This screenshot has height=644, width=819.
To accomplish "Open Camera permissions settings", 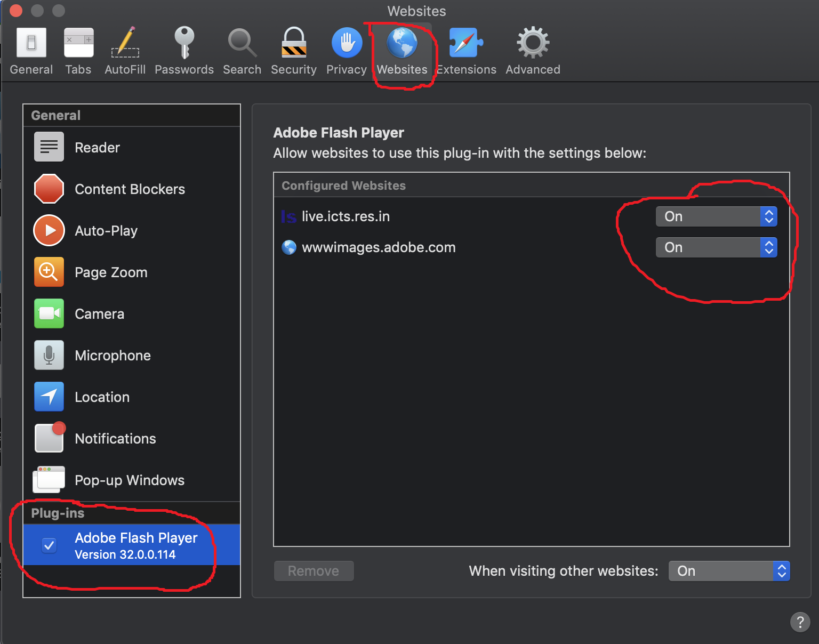I will [x=49, y=313].
